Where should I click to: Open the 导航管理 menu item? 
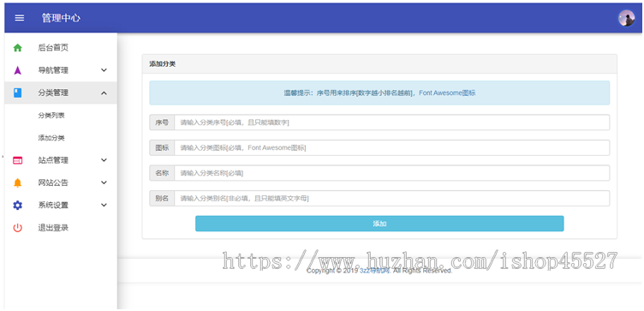61,70
